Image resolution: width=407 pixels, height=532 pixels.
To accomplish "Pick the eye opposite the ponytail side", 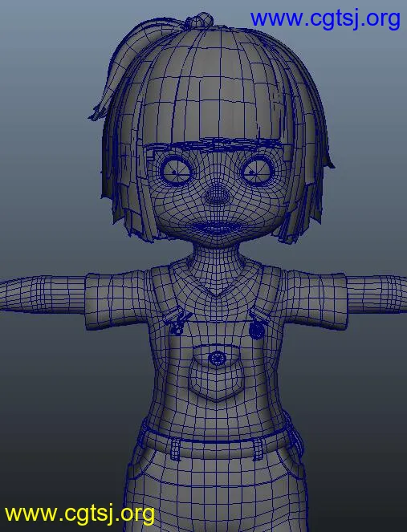I will pos(257,170).
